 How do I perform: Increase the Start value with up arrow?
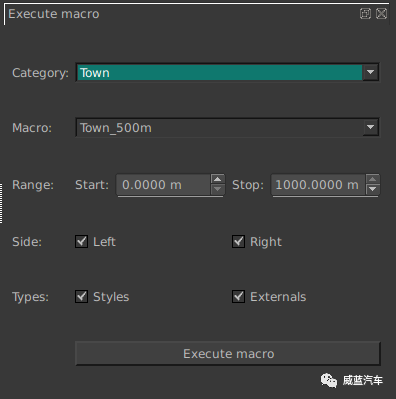[x=218, y=179]
